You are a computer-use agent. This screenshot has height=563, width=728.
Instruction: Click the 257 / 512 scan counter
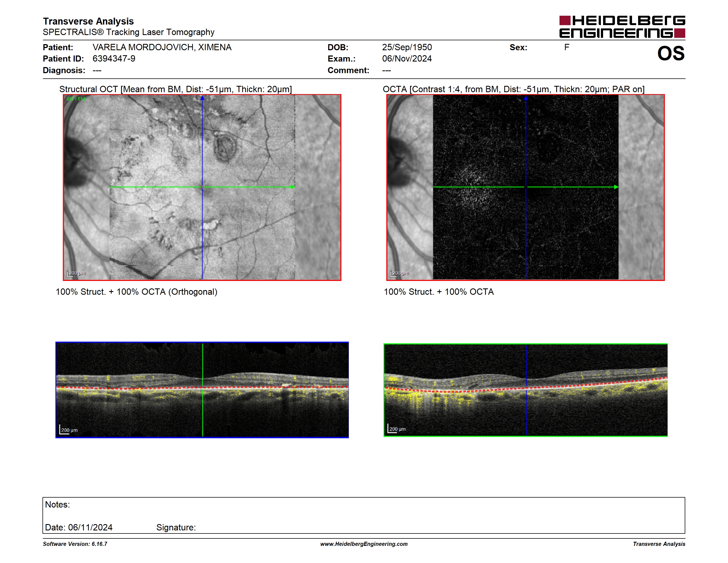76,99
